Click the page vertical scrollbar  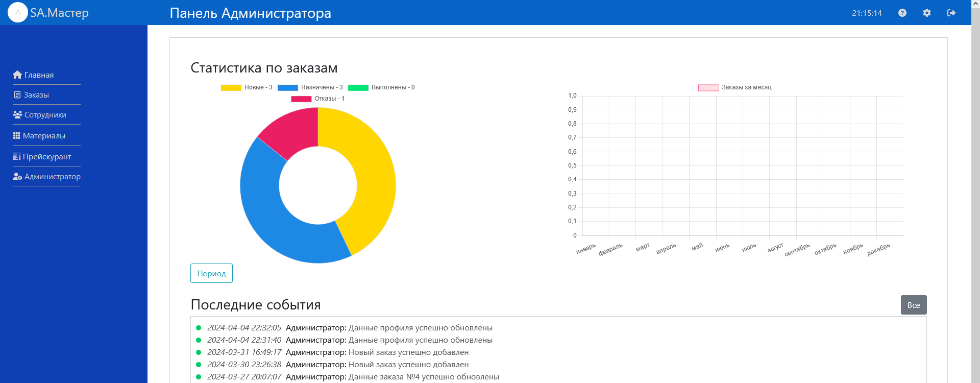pyautogui.click(x=975, y=192)
